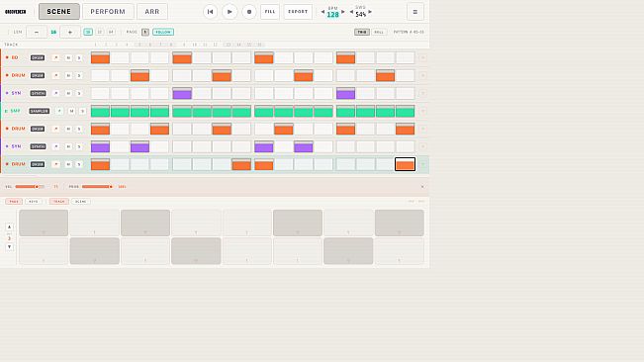Click the BPM value 128
644x362 pixels.
pos(332,15)
